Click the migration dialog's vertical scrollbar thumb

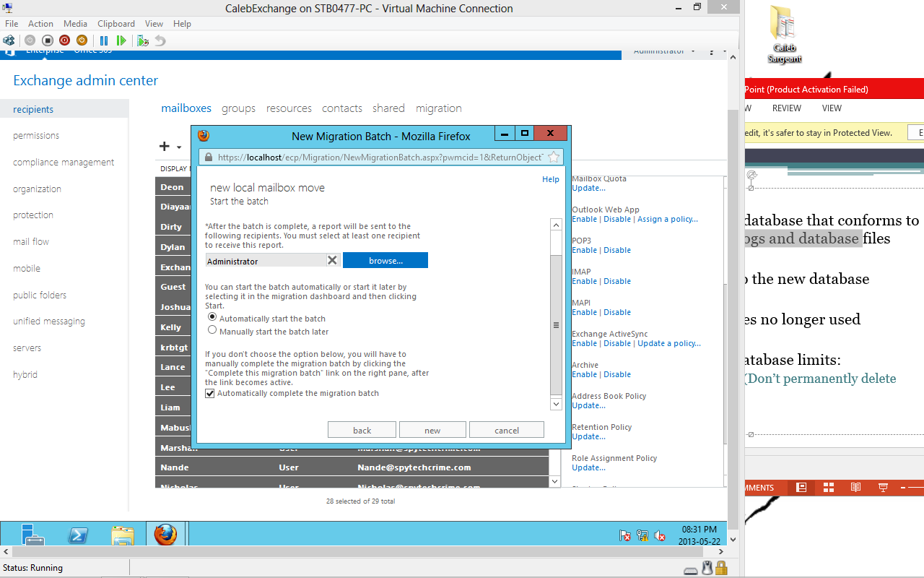point(557,325)
